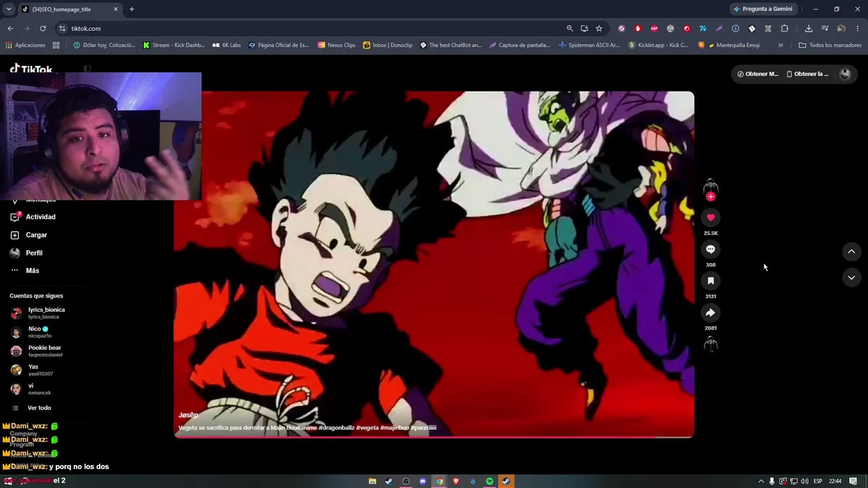
Task: Show hidden system tray icons
Action: click(761, 481)
